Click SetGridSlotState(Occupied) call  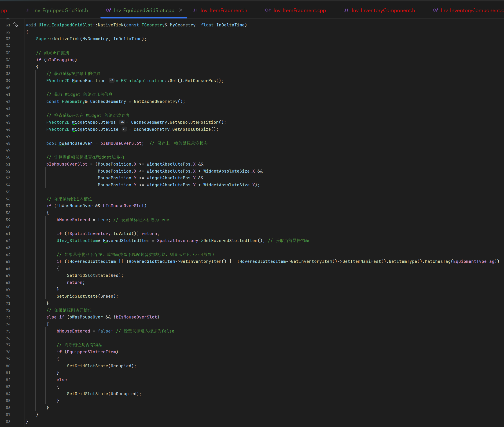87,366
